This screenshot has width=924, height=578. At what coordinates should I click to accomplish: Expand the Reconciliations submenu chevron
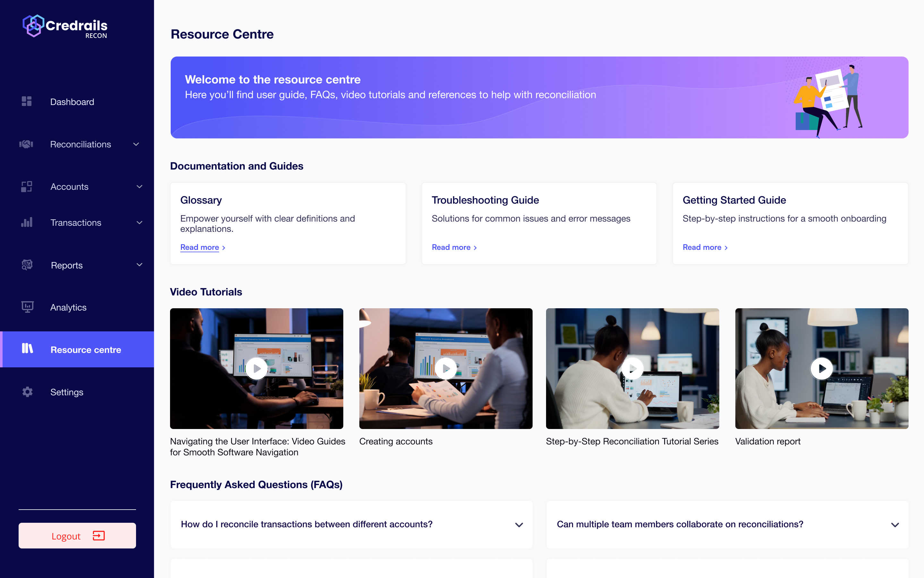pos(136,144)
